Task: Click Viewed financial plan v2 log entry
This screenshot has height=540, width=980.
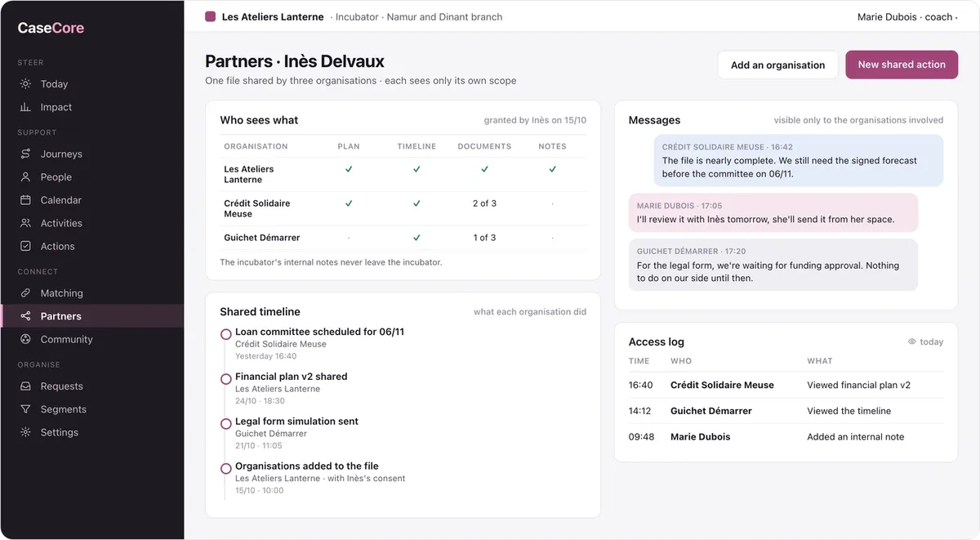Action: [x=858, y=385]
